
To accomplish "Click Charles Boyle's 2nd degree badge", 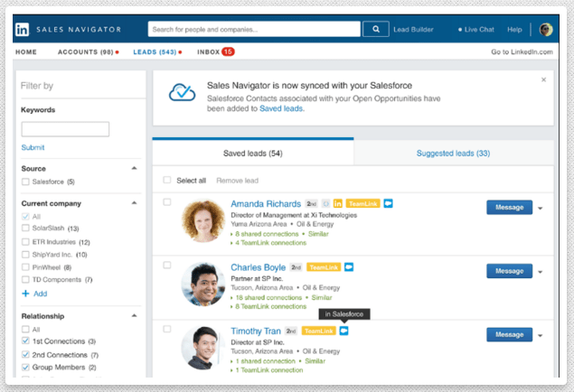I will point(296,267).
